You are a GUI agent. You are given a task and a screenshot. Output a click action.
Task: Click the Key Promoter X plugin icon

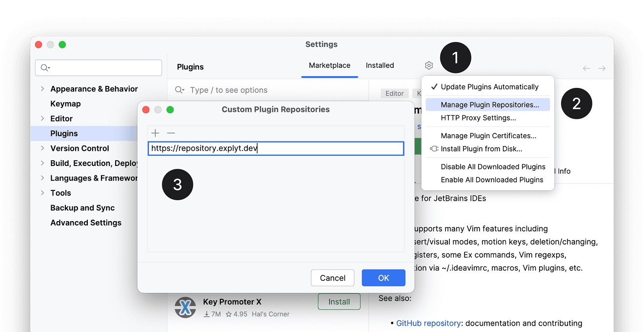[185, 307]
